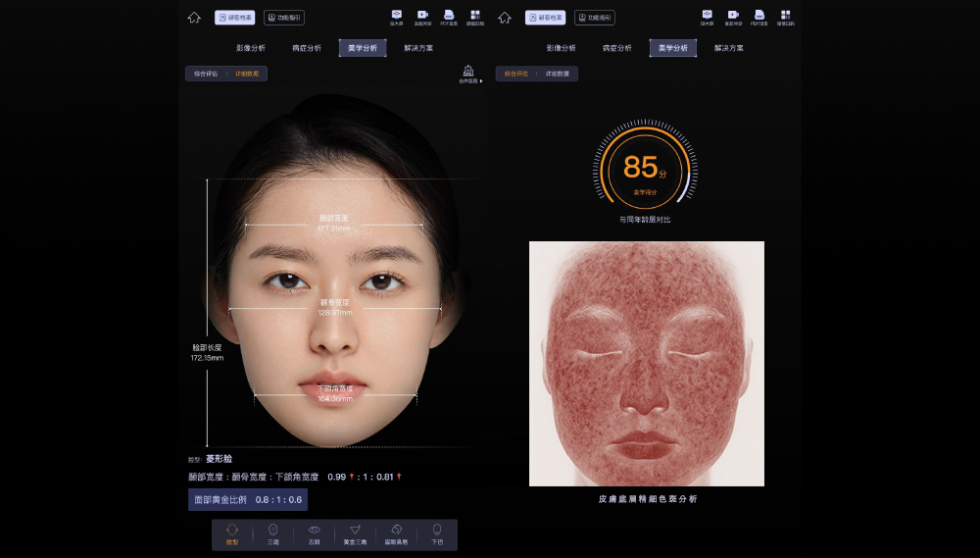Viewport: 980px width, 558px height.
Task: Toggle to 综合评估 view in right panel
Action: (516, 74)
